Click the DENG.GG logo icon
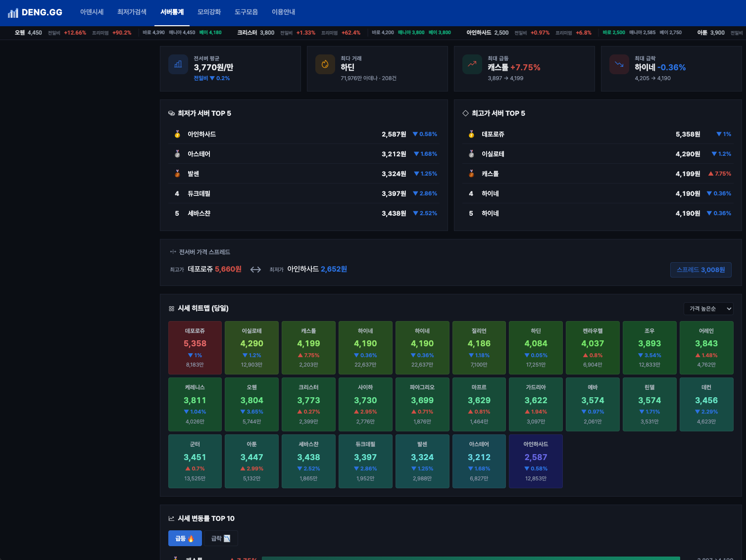746x560 pixels. 13,12
